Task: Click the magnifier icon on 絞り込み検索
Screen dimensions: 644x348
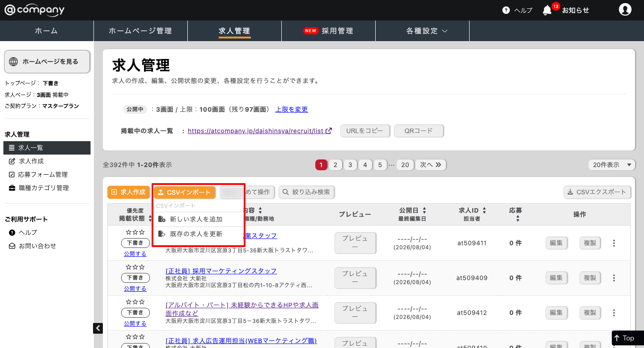Action: [x=285, y=192]
